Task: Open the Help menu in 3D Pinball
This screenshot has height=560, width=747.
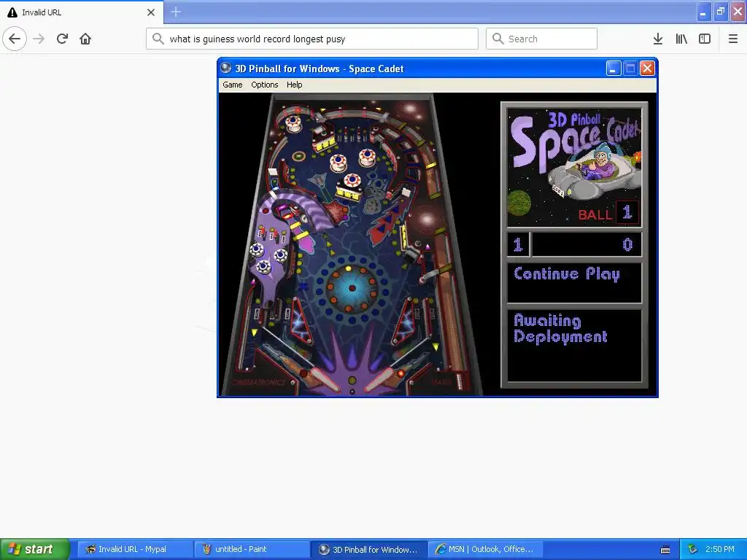Action: point(295,85)
